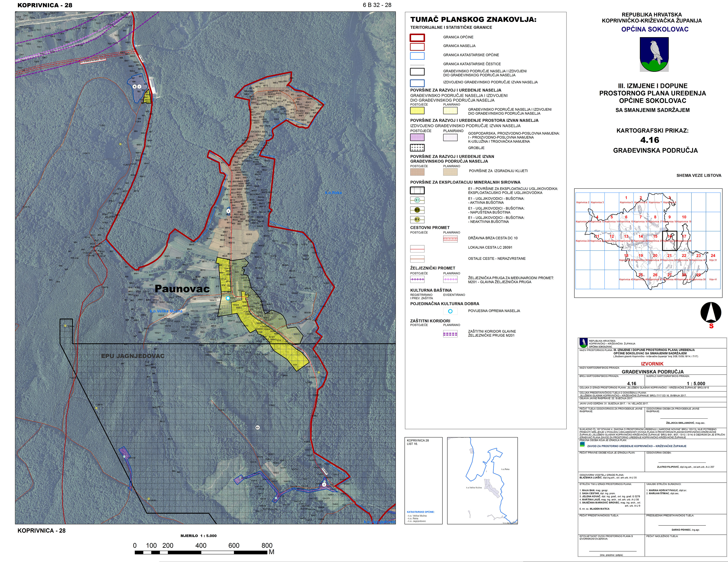
Task: Click the E1 napuštena bušotina legend symbol
Action: click(417, 210)
